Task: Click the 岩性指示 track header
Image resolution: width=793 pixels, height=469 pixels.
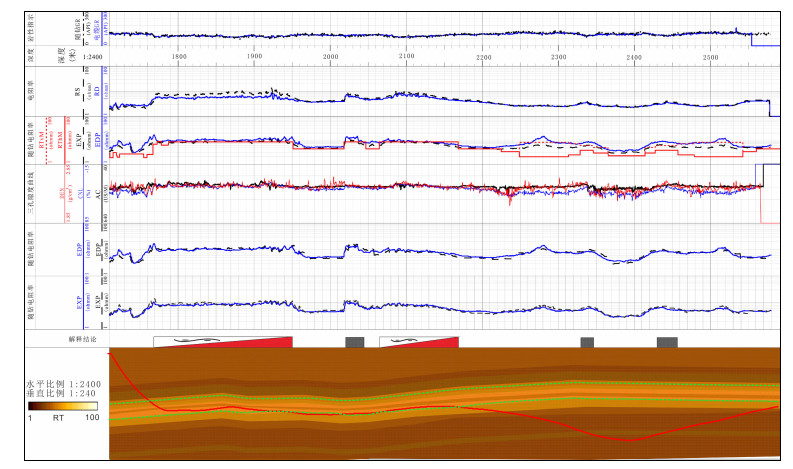Action: (x=30, y=29)
